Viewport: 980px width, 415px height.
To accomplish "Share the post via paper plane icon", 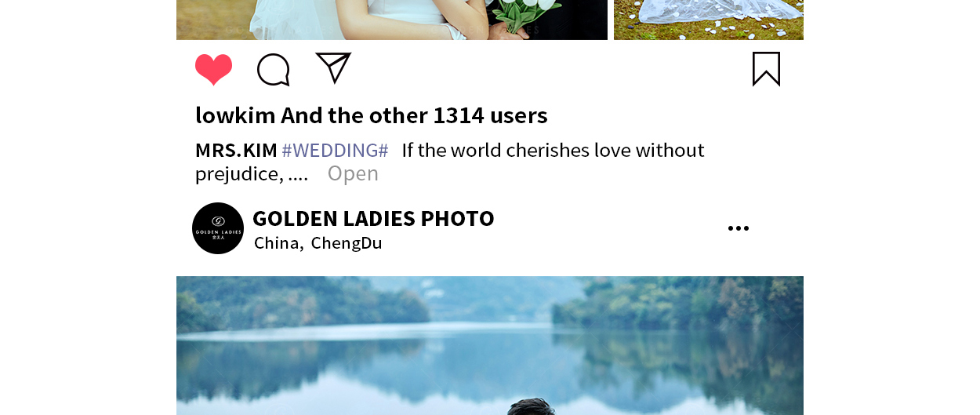I will [x=333, y=67].
